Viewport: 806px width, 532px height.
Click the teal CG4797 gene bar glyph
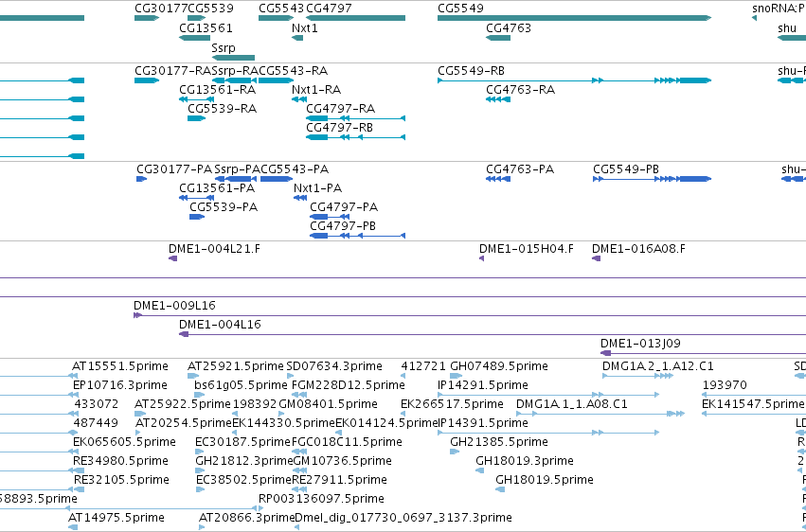(355, 18)
